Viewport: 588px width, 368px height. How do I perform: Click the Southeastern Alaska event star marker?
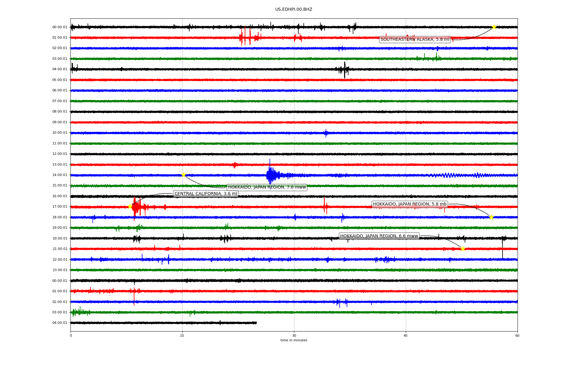pyautogui.click(x=494, y=27)
